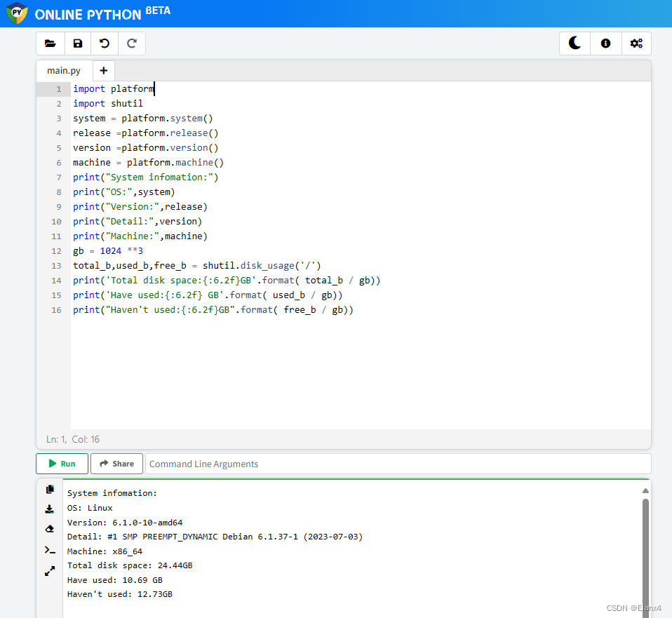672x618 pixels.
Task: Click output line "Haven't used: 12.73GB"
Action: (119, 594)
